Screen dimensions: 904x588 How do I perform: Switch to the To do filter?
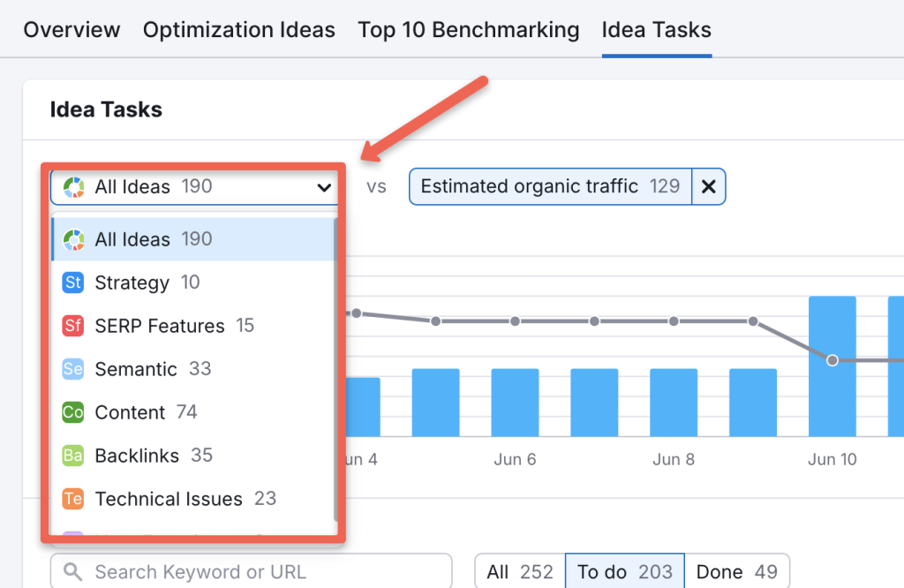pyautogui.click(x=624, y=571)
